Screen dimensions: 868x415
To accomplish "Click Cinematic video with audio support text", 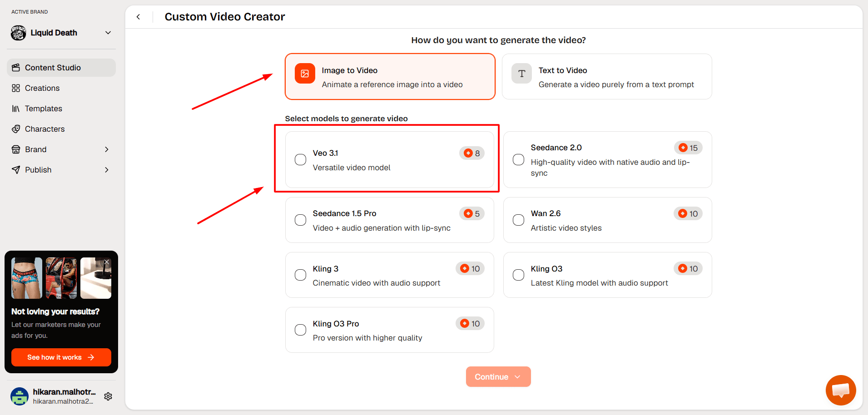I will [377, 283].
